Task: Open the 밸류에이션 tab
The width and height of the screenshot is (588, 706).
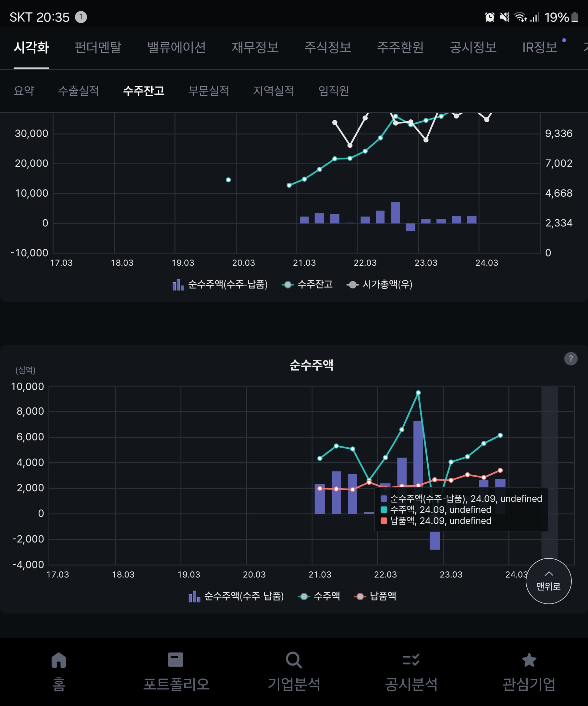Action: click(x=176, y=47)
